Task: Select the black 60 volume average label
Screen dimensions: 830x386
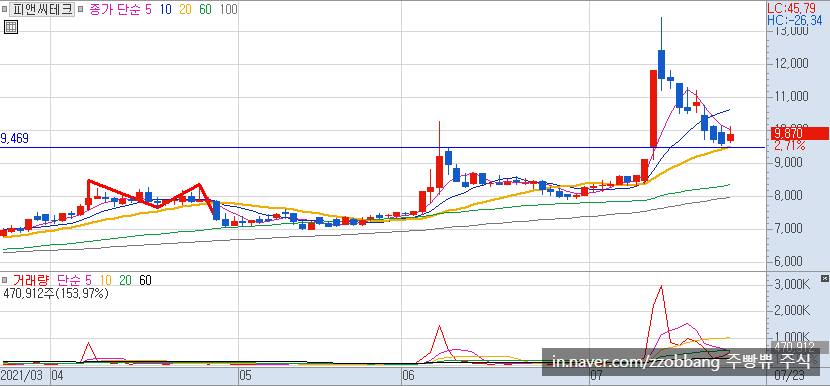Action: 145,280
